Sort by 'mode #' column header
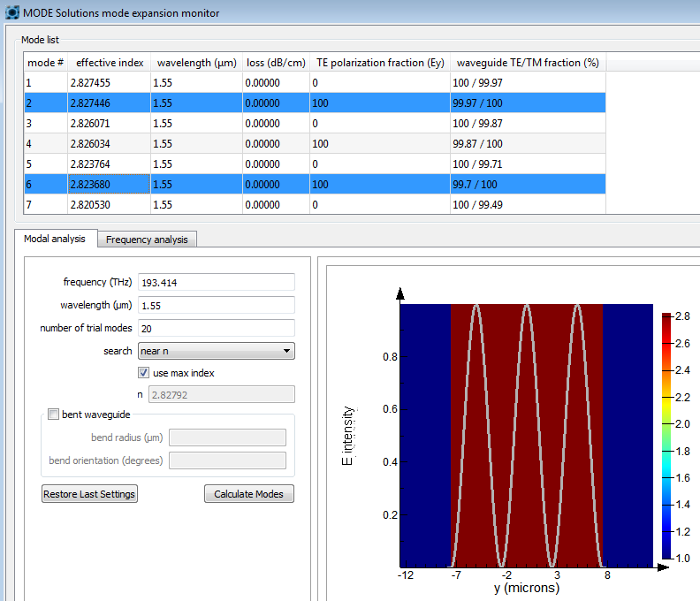This screenshot has width=700, height=601. point(46,63)
